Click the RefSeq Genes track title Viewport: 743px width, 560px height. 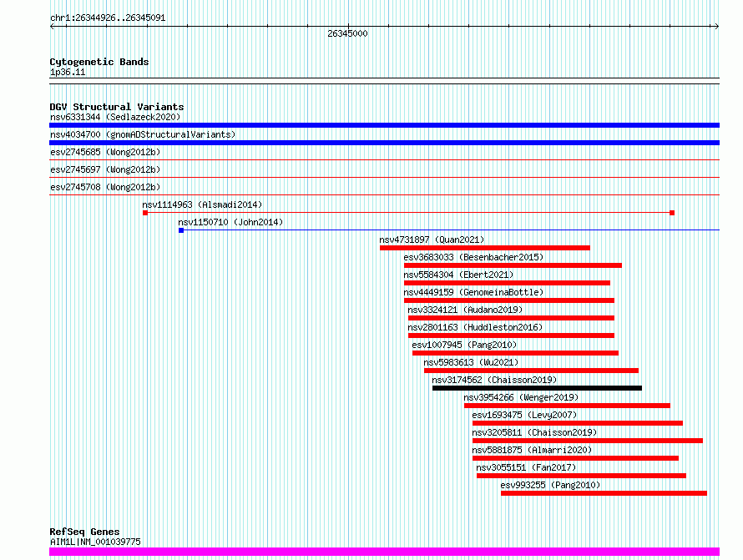(84, 532)
